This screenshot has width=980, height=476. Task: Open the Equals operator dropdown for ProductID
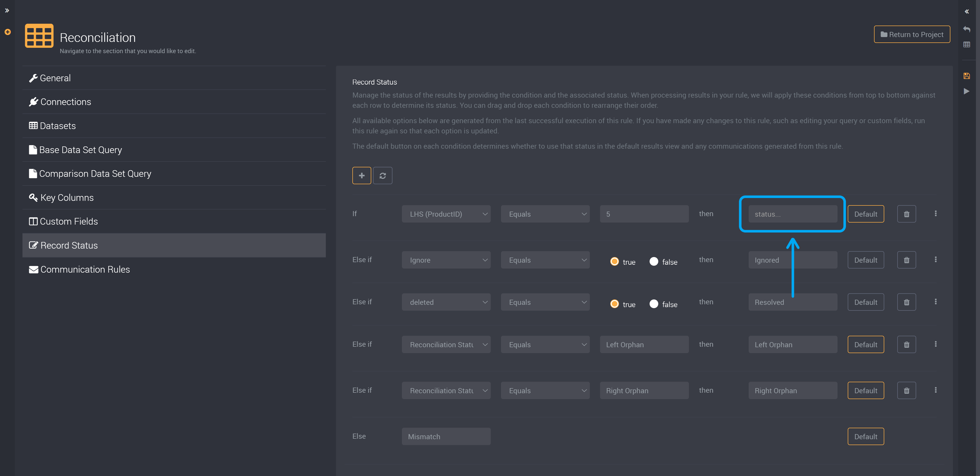pos(545,214)
